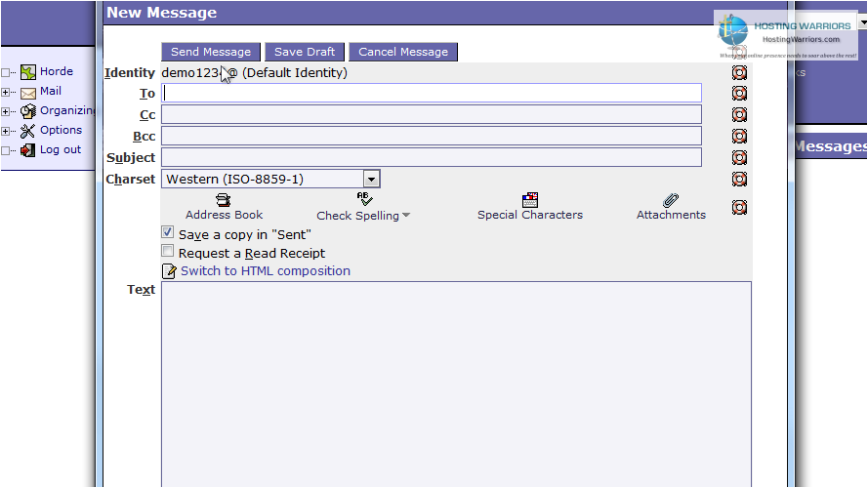Viewport: 868px width, 488px height.
Task: Open Options in the sidebar
Action: pyautogui.click(x=61, y=130)
